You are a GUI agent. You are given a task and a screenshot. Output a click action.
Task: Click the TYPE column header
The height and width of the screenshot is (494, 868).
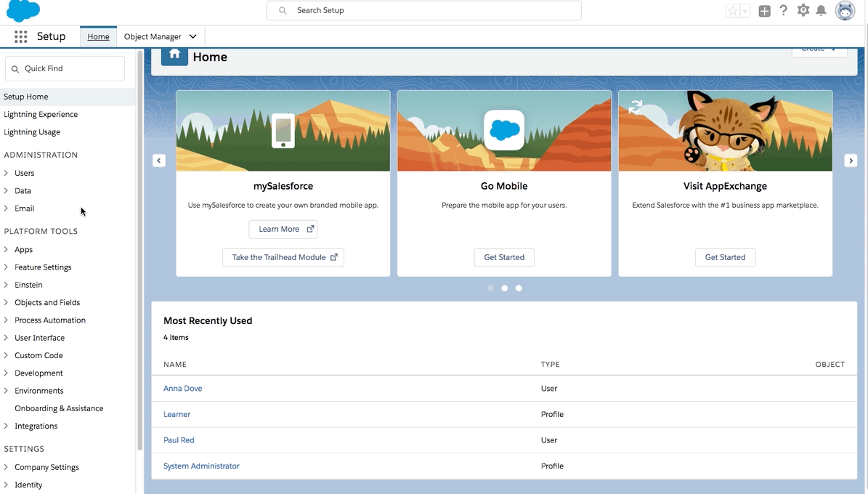tap(551, 365)
